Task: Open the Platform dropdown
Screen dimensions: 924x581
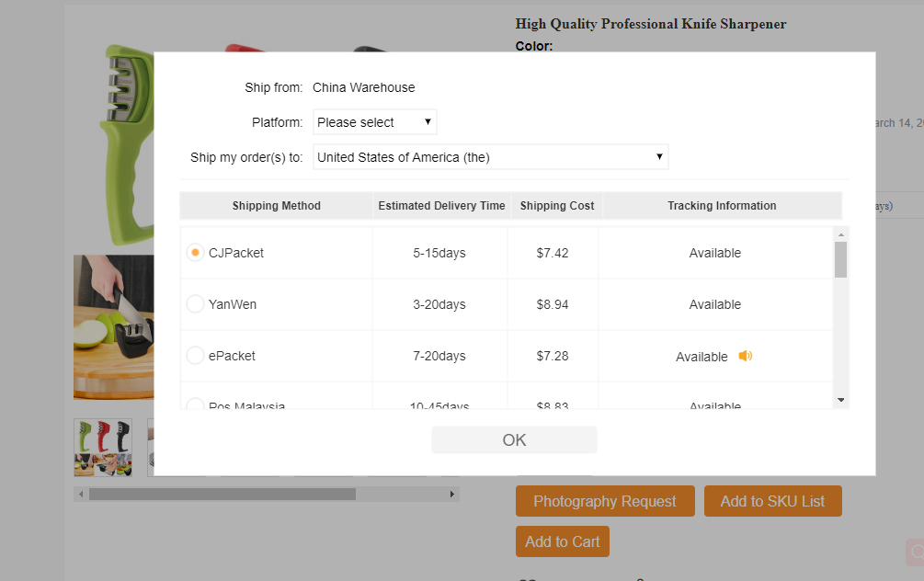Action: [374, 122]
